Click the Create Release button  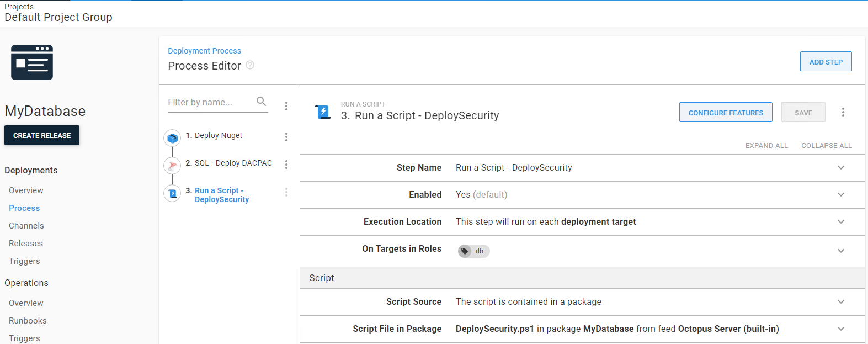(x=42, y=135)
